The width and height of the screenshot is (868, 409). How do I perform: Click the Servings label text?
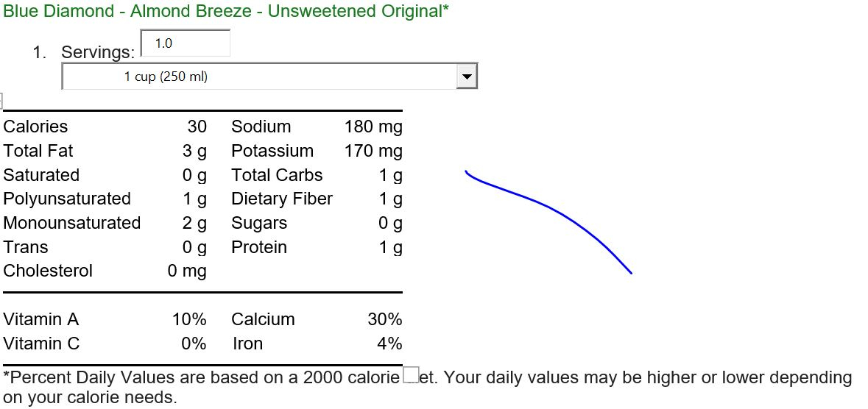(98, 52)
